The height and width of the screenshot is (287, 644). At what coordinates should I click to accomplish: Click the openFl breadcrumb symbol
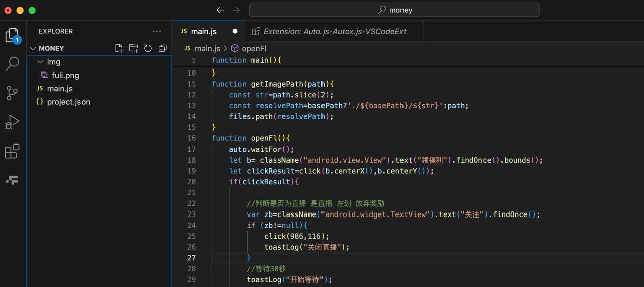254,48
